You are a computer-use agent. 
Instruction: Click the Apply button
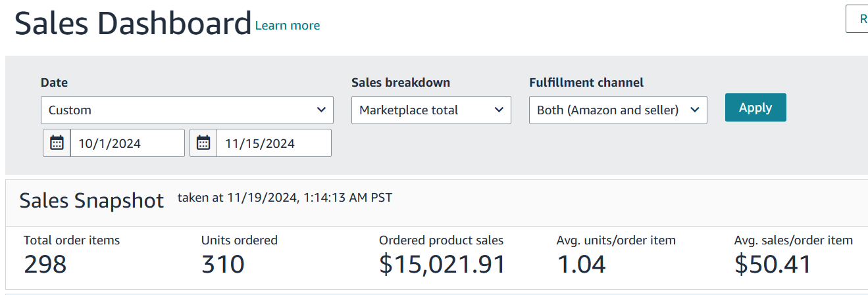pos(755,108)
